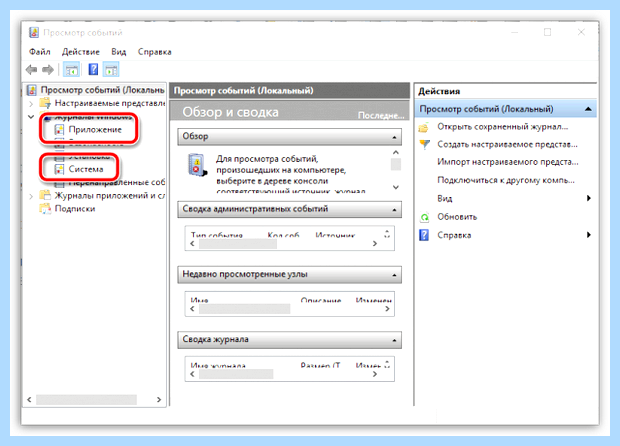Click the Back arrow toolbar icon
Image resolution: width=620 pixels, height=446 pixels.
(31, 70)
